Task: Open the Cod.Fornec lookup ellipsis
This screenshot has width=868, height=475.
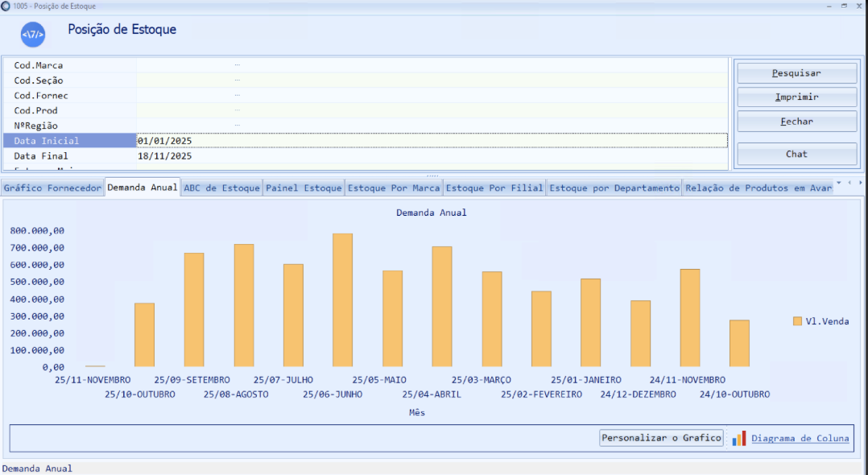Action: click(x=237, y=96)
